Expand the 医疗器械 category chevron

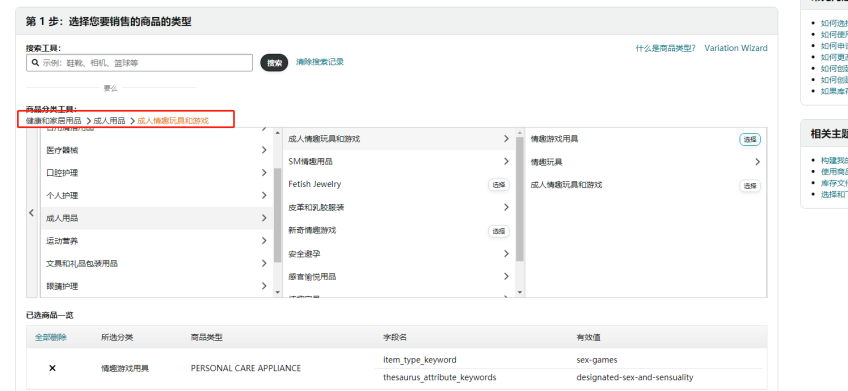[264, 150]
